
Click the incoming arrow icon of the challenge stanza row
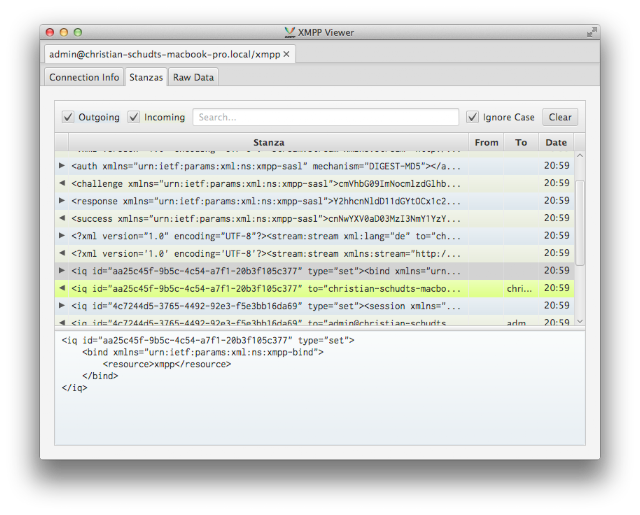[62, 183]
